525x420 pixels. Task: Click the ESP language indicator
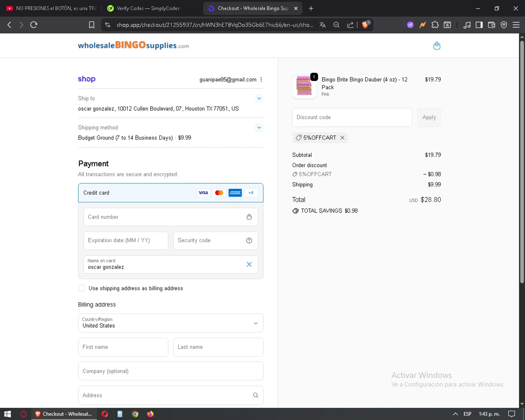click(x=467, y=414)
